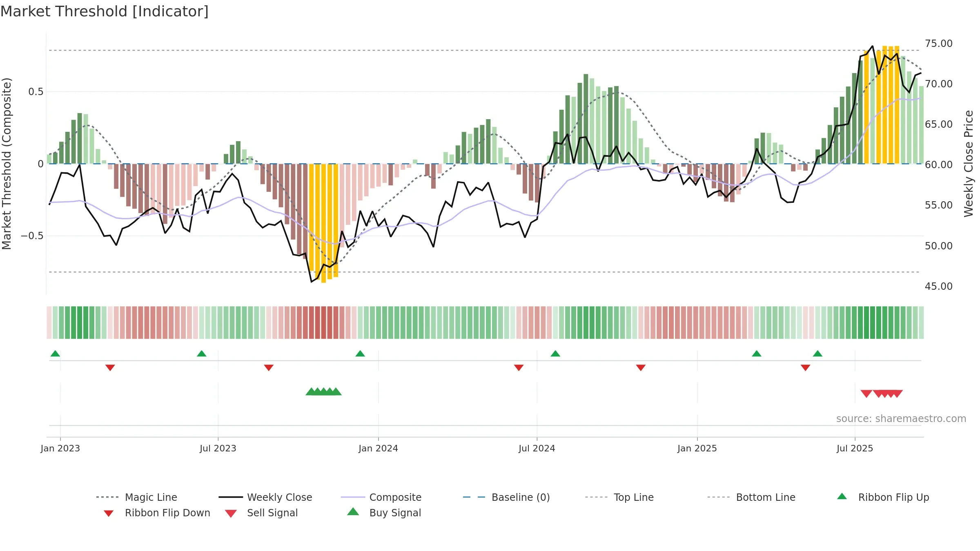Click the 75.00 price axis label
This screenshot has width=980, height=551.
pyautogui.click(x=938, y=44)
